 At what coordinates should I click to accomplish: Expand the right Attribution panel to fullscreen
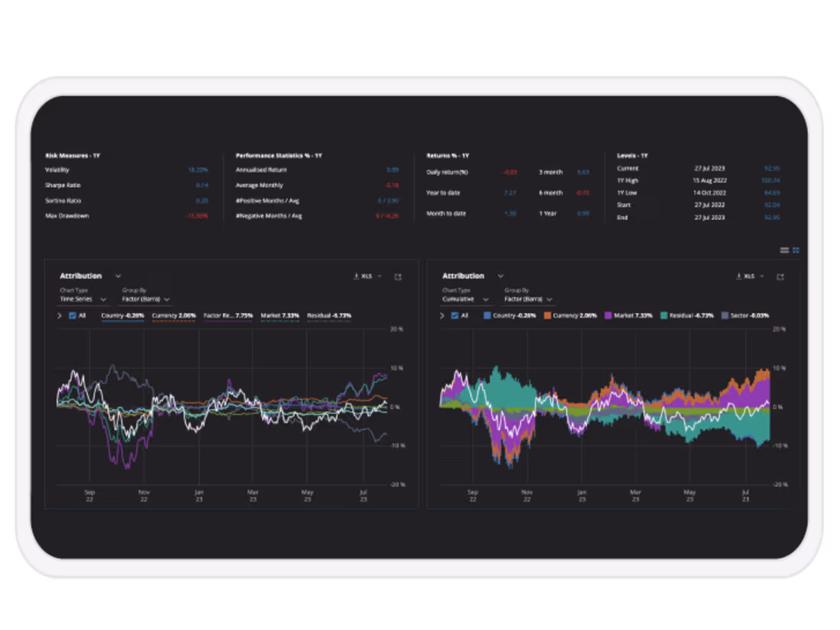780,276
